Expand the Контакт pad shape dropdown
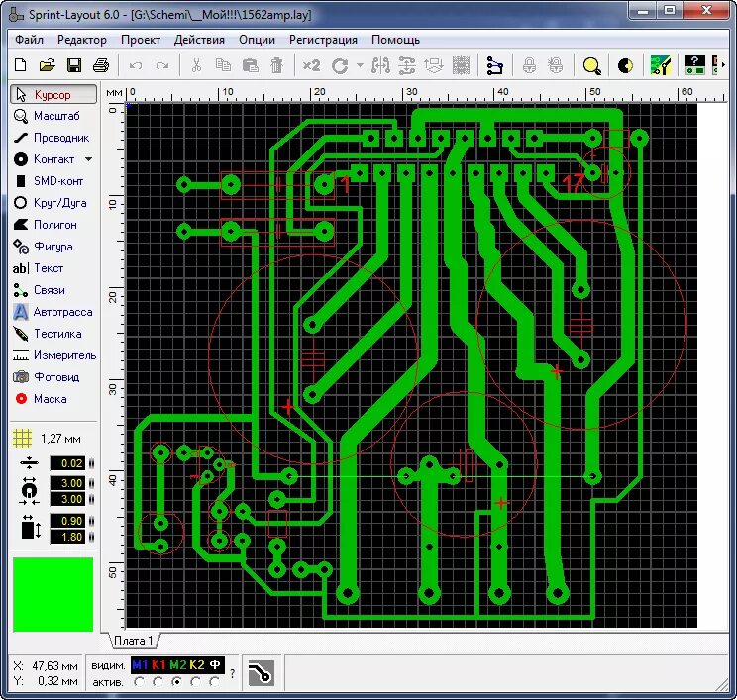This screenshot has width=737, height=700. [89, 159]
